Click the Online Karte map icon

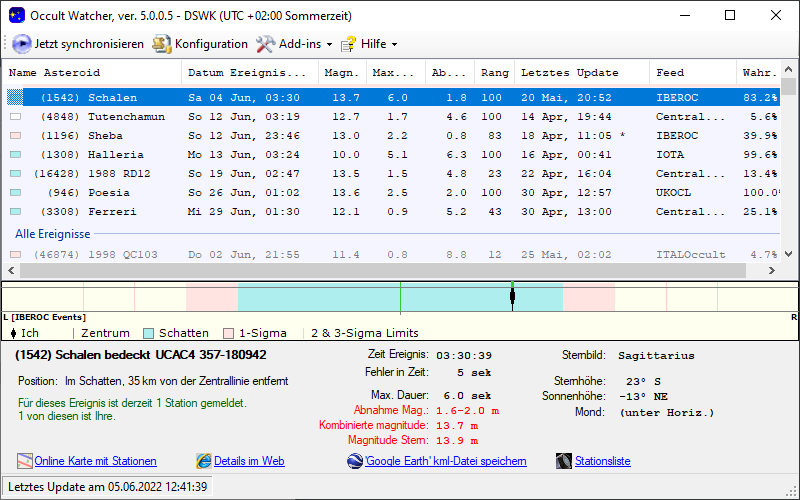(x=25, y=461)
